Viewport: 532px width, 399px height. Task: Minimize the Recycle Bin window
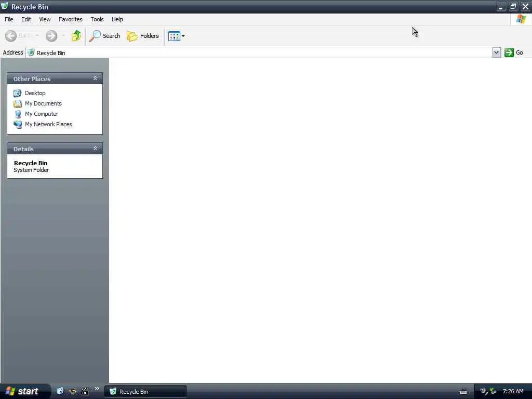[500, 7]
